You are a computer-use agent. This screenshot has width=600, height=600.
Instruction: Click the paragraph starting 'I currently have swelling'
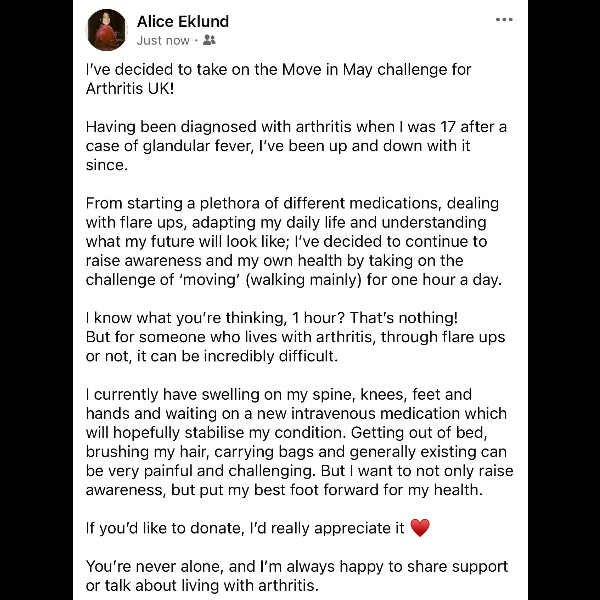coord(296,442)
